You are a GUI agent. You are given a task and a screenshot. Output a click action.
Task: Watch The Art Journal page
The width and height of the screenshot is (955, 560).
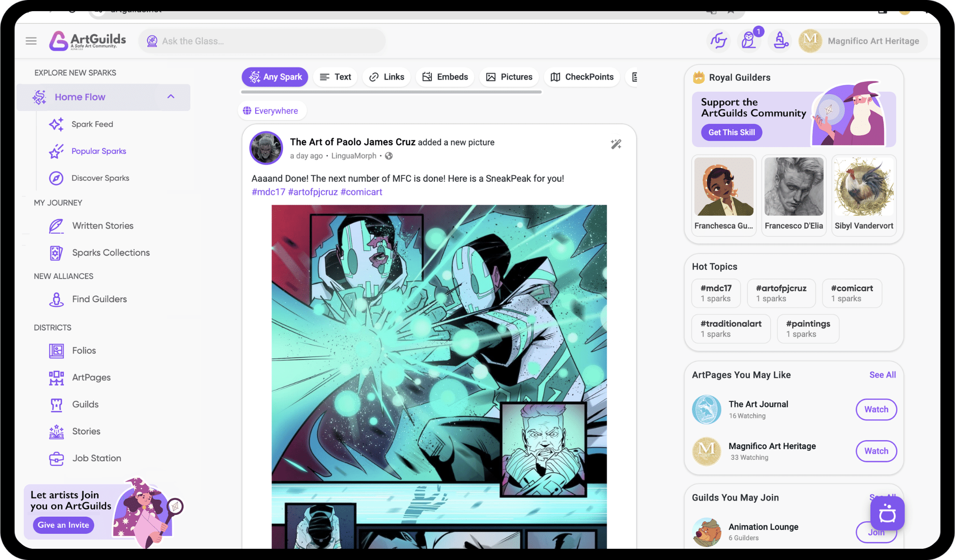(876, 409)
